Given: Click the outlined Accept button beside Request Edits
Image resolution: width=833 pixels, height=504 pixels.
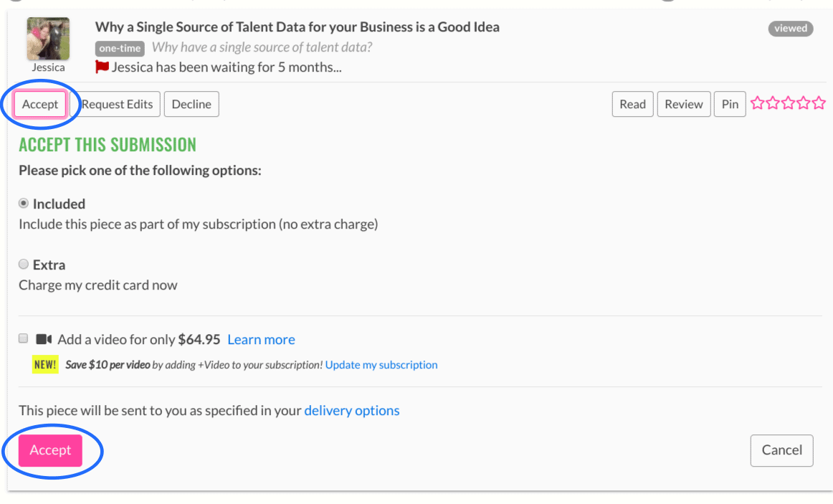Looking at the screenshot, I should pyautogui.click(x=40, y=104).
